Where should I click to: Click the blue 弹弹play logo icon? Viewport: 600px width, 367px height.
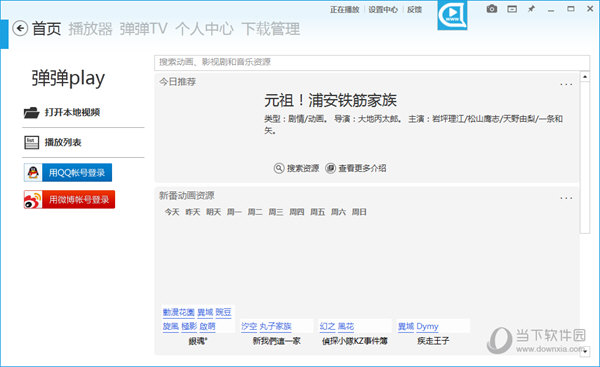pyautogui.click(x=452, y=15)
